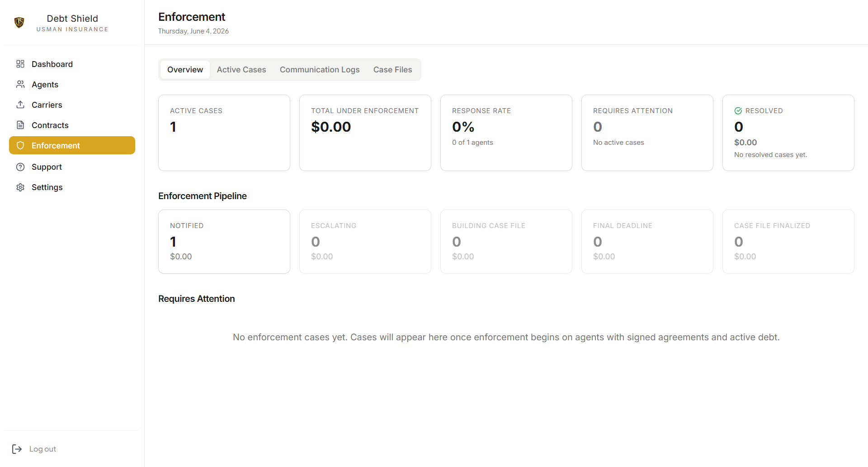Click the Debt Shield brand title

tap(72, 19)
